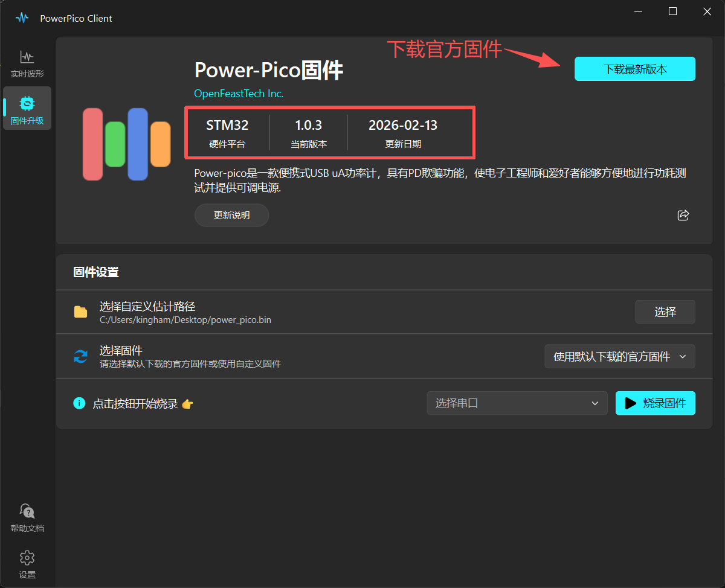Screen dimensions: 725x588
Task: Maximize the PowerPico Client window
Action: click(x=672, y=11)
